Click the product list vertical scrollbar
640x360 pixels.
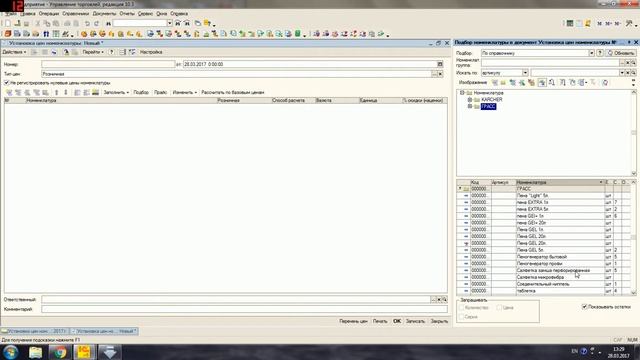(x=633, y=237)
